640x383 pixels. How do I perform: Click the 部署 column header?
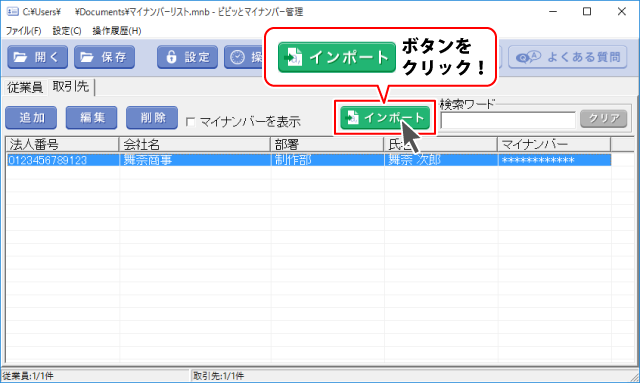327,145
